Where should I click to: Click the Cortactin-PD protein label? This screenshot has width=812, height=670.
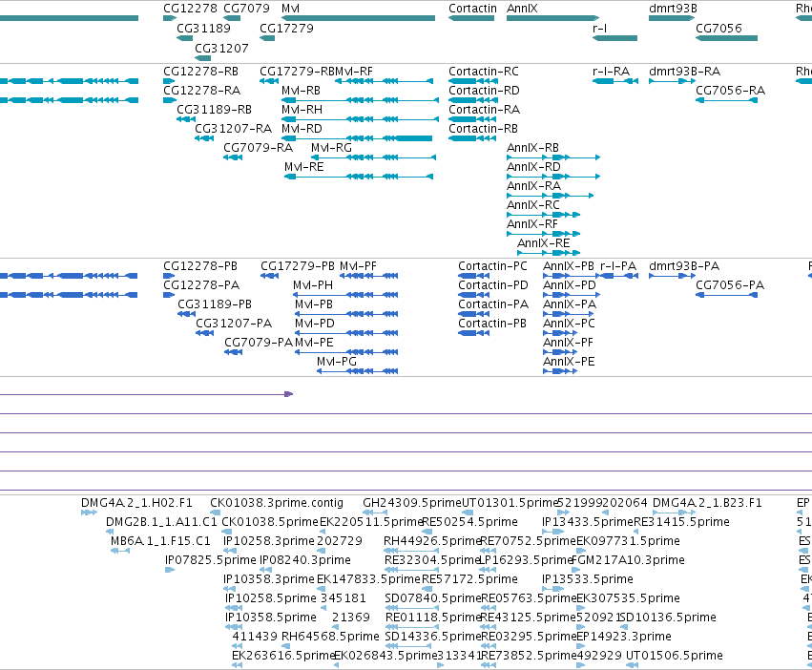point(493,285)
